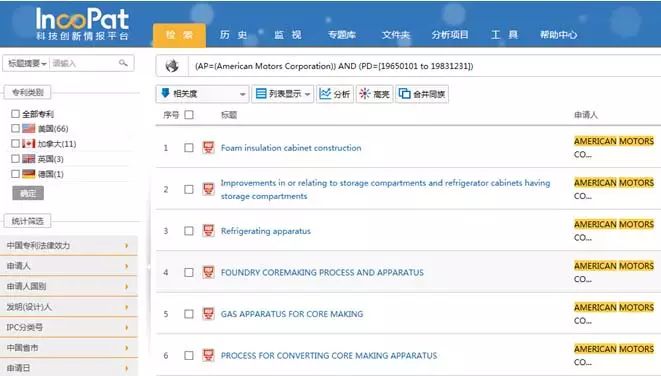Click the Germany flag icon
Screen dimensions: 661x376
(x=29, y=174)
